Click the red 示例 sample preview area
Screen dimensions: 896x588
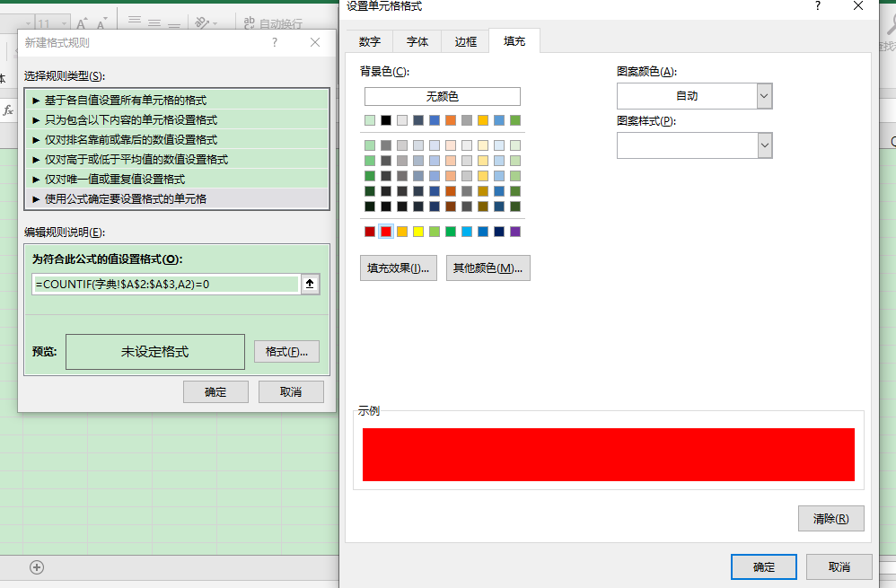point(609,454)
